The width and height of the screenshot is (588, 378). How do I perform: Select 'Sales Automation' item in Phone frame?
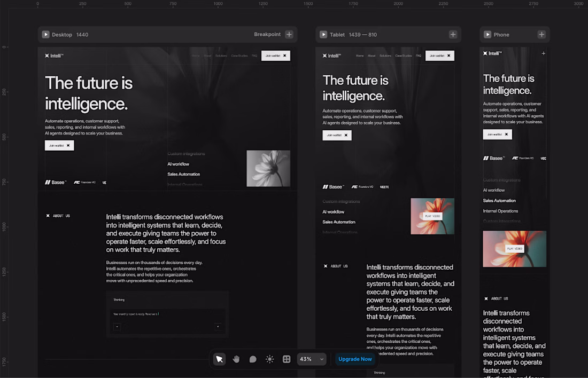[499, 200]
